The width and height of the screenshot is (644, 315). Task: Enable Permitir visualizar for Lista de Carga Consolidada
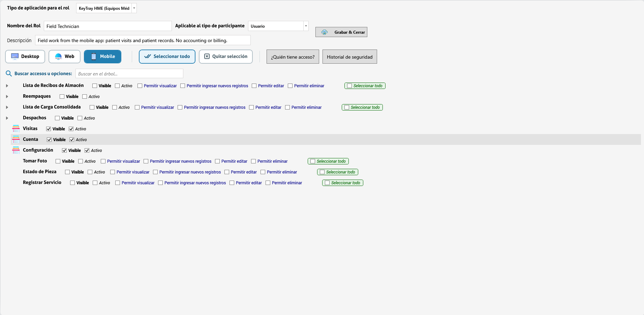pyautogui.click(x=137, y=107)
